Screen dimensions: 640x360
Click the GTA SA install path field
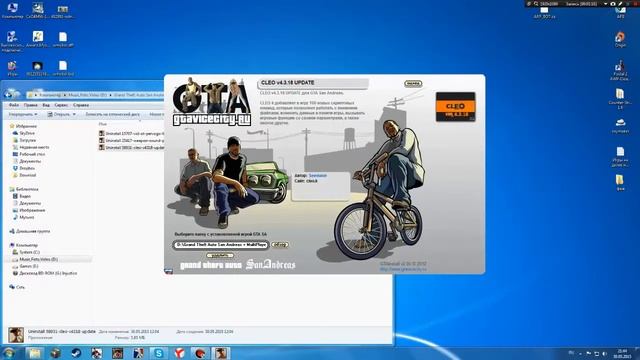(x=221, y=244)
